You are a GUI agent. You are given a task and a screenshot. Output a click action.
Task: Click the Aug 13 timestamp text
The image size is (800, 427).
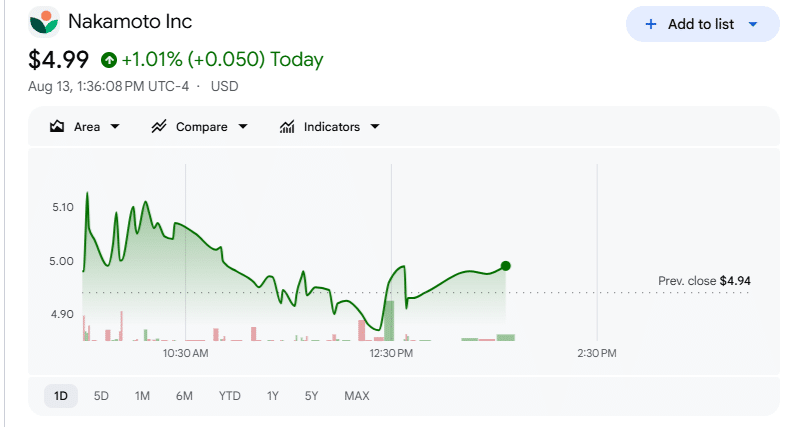pyautogui.click(x=108, y=86)
